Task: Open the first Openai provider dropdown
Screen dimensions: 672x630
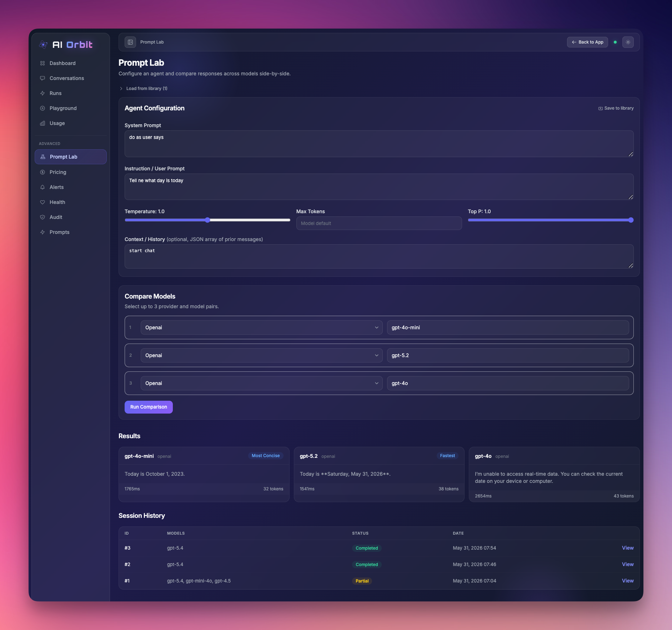Action: (x=261, y=327)
